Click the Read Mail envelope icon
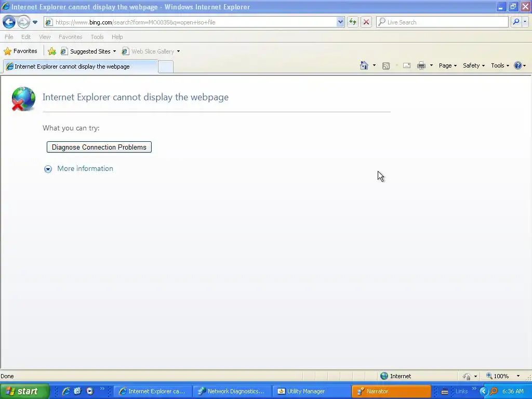 (x=407, y=66)
